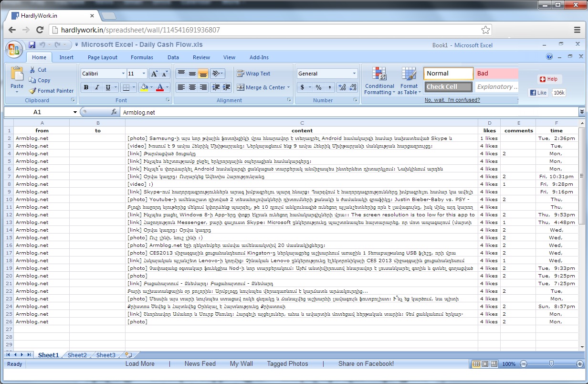Open the Review ribbon tab
This screenshot has width=588, height=384.
tap(201, 57)
